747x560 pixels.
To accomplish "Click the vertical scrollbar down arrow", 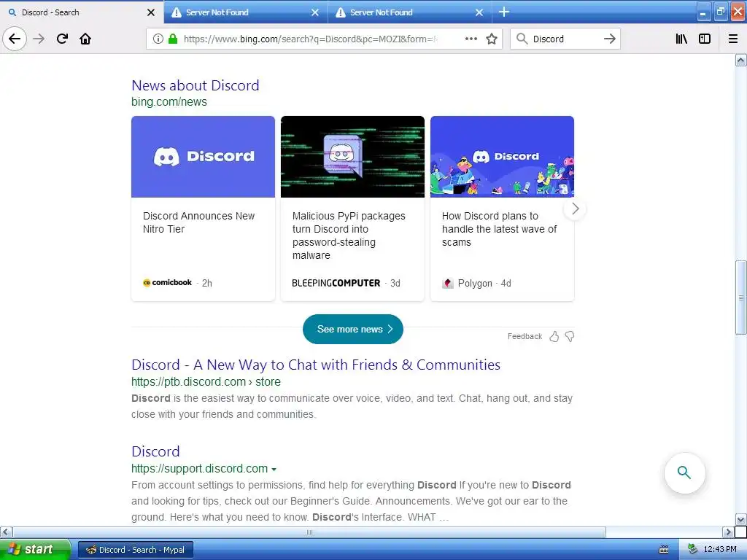I will point(740,519).
